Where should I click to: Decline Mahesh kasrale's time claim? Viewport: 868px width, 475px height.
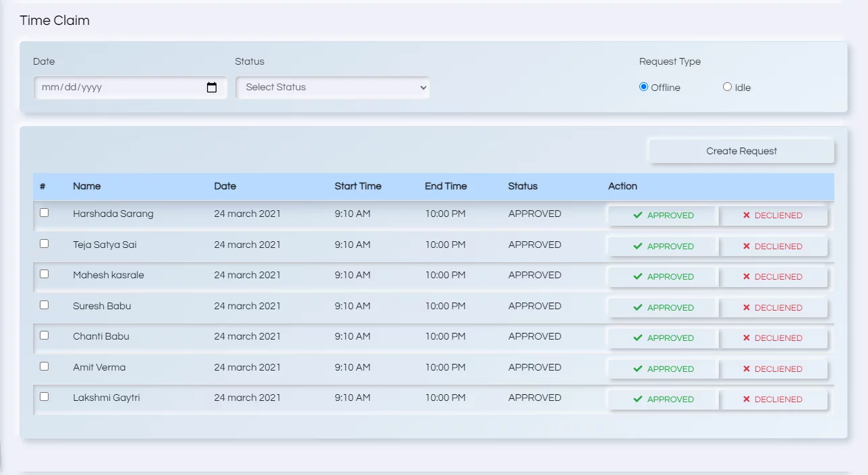pyautogui.click(x=773, y=277)
